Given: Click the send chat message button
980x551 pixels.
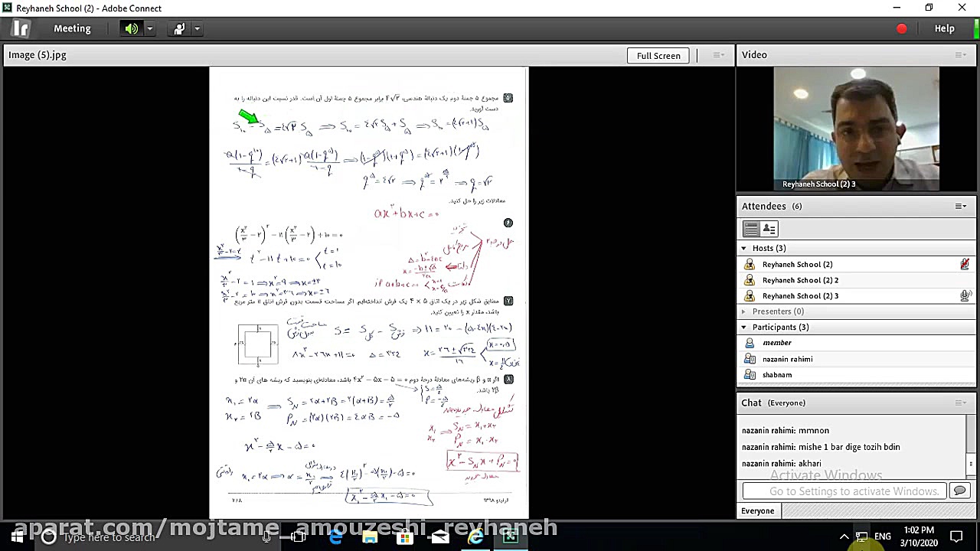Looking at the screenshot, I should [960, 491].
